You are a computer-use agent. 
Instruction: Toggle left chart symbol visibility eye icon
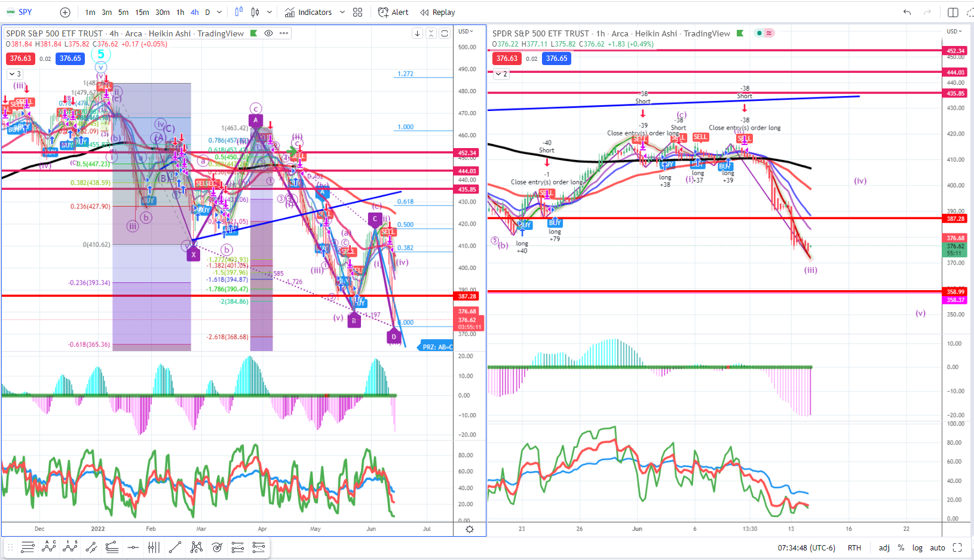[x=269, y=33]
